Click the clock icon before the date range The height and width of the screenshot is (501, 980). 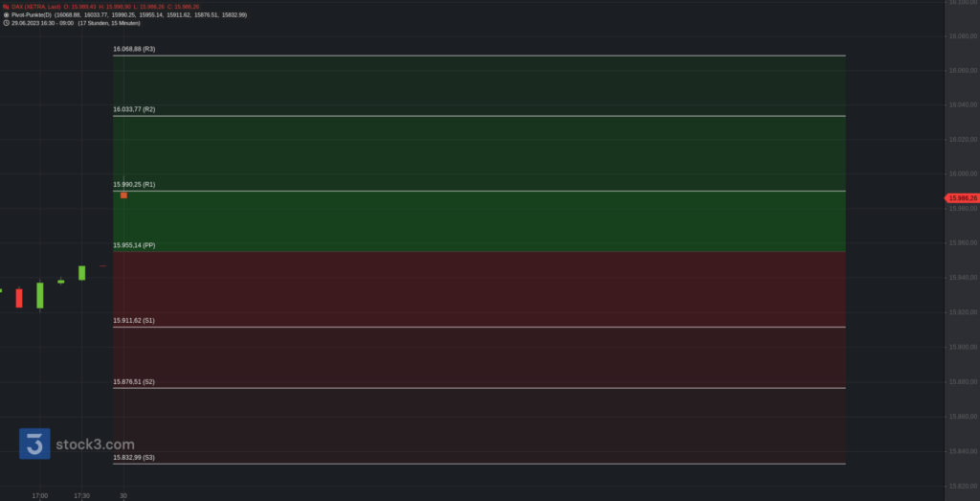[x=6, y=23]
